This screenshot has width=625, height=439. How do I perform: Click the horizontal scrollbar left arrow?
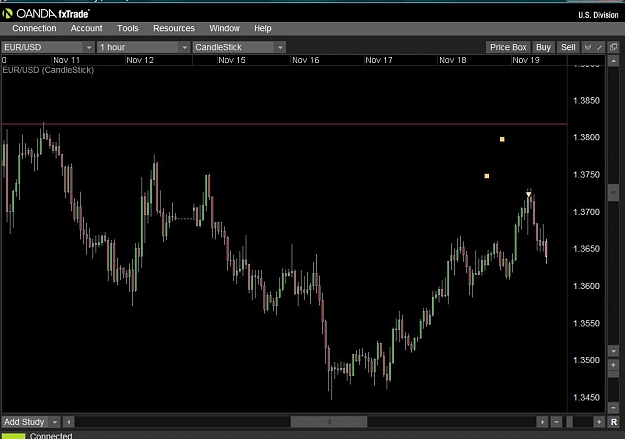(x=69, y=422)
